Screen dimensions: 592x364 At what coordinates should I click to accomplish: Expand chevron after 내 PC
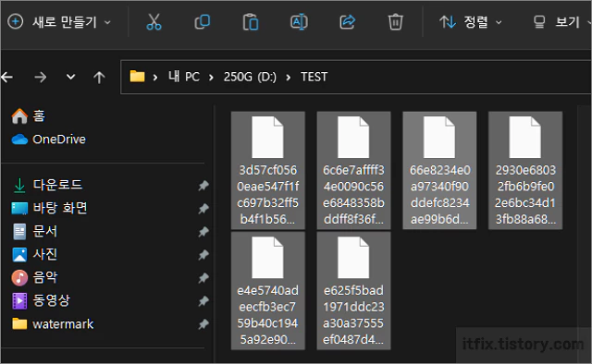[211, 78]
